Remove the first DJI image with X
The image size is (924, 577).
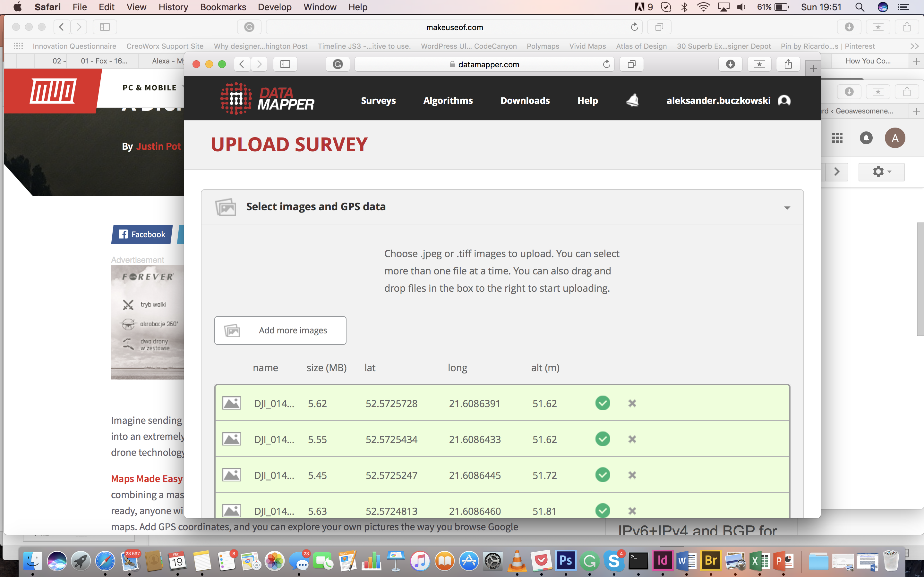[632, 403]
